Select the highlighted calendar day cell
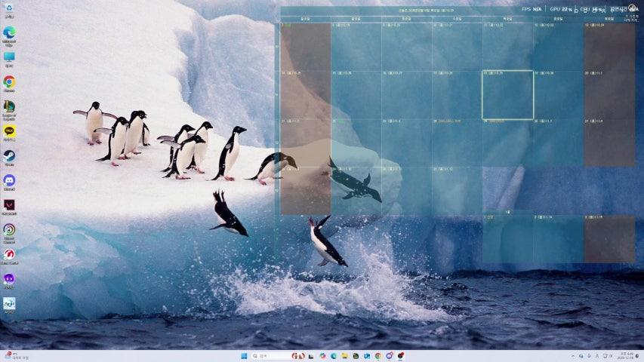The image size is (644, 362). pyautogui.click(x=507, y=94)
